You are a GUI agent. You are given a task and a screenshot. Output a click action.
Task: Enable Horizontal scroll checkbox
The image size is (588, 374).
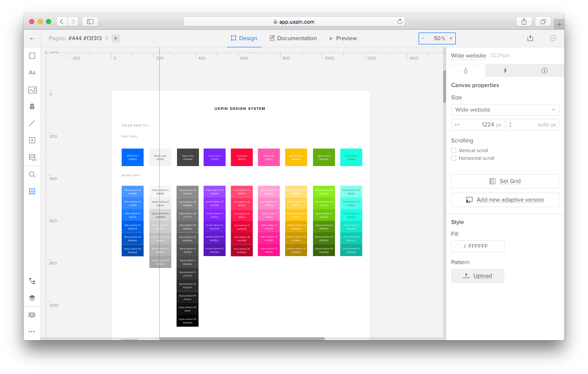(x=454, y=158)
